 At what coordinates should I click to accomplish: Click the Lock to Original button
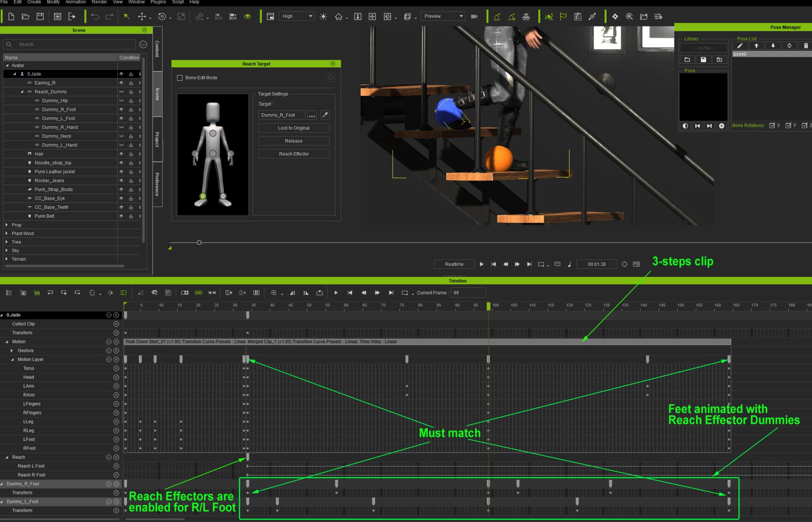[x=294, y=128]
